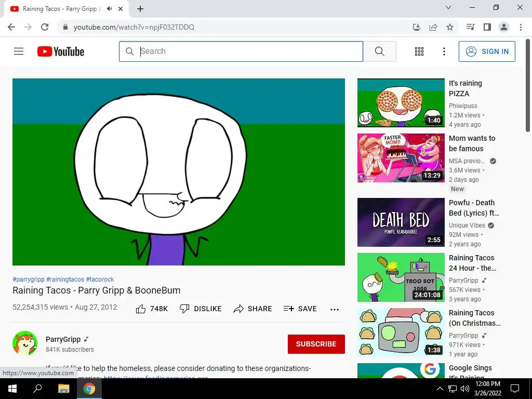The height and width of the screenshot is (399, 532).
Task: Click the #parrygripp hashtag
Action: pyautogui.click(x=29, y=279)
